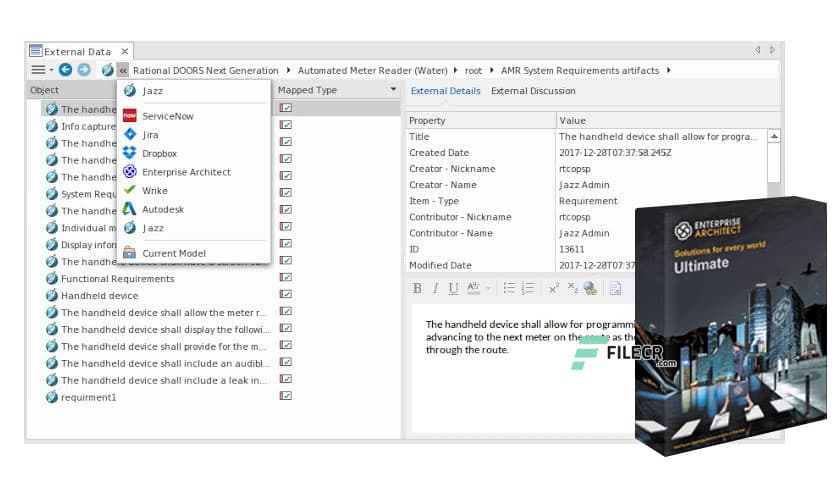Toggle checkbox for 'include an audibl...' row
The height and width of the screenshot is (484, 836).
tap(286, 362)
